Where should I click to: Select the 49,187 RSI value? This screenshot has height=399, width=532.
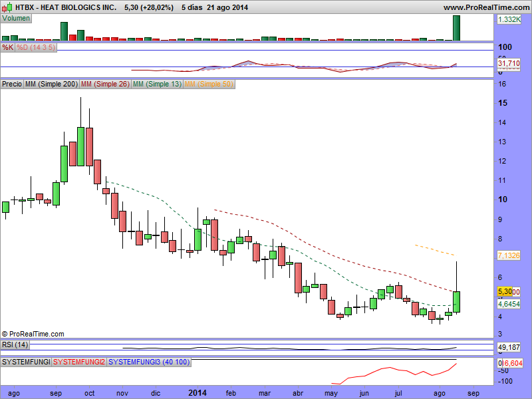[x=509, y=347]
